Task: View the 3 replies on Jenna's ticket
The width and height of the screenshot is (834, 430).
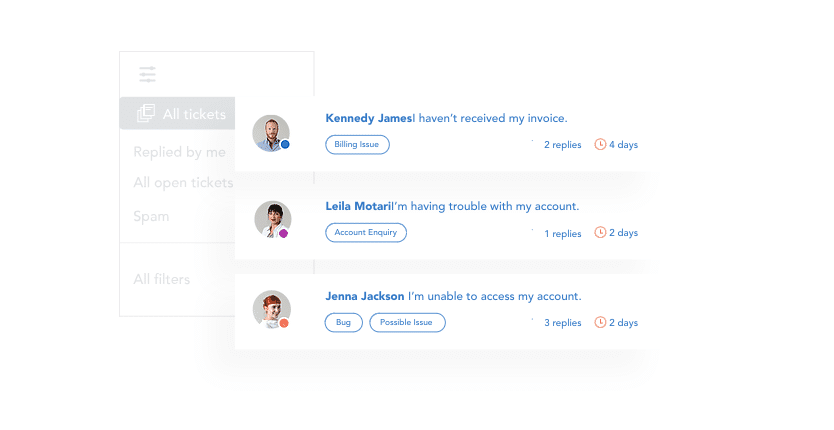Action: (x=562, y=323)
